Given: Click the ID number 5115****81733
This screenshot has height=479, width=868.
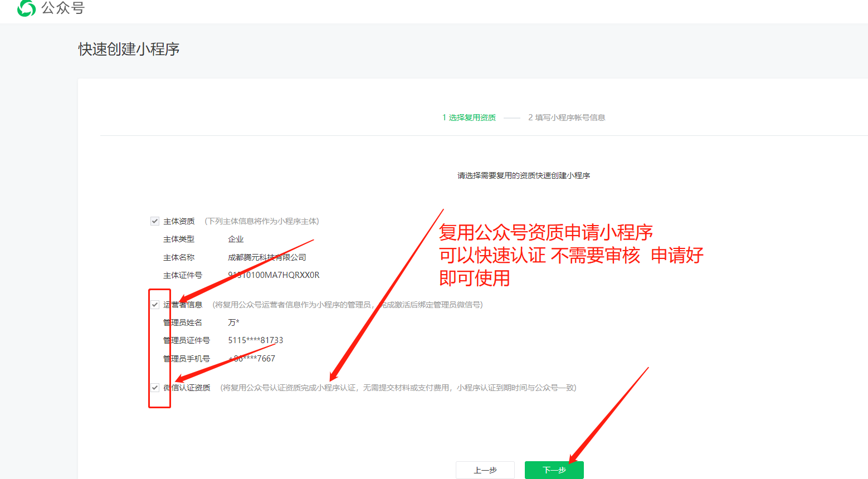Looking at the screenshot, I should point(256,340).
